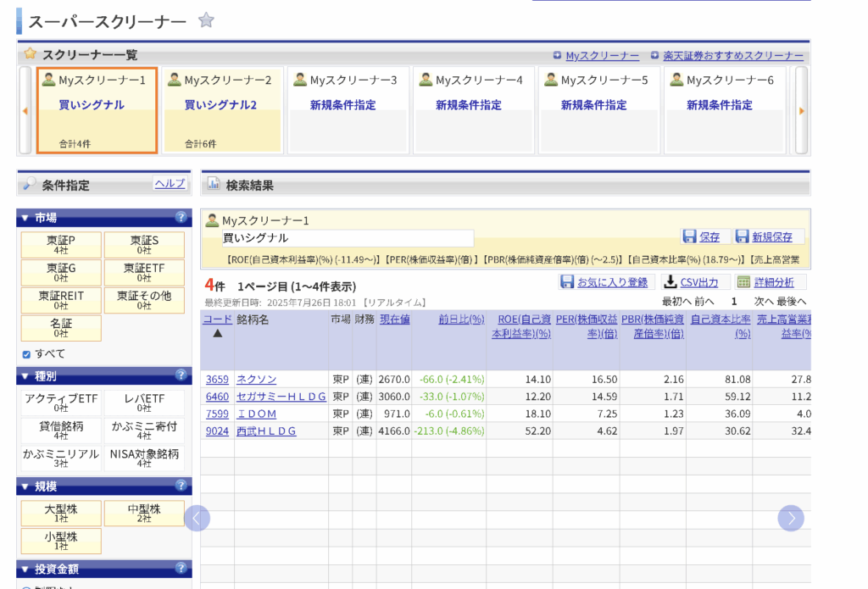Click the right carousel arrow in screener list
This screenshot has width=868, height=589.
802,111
